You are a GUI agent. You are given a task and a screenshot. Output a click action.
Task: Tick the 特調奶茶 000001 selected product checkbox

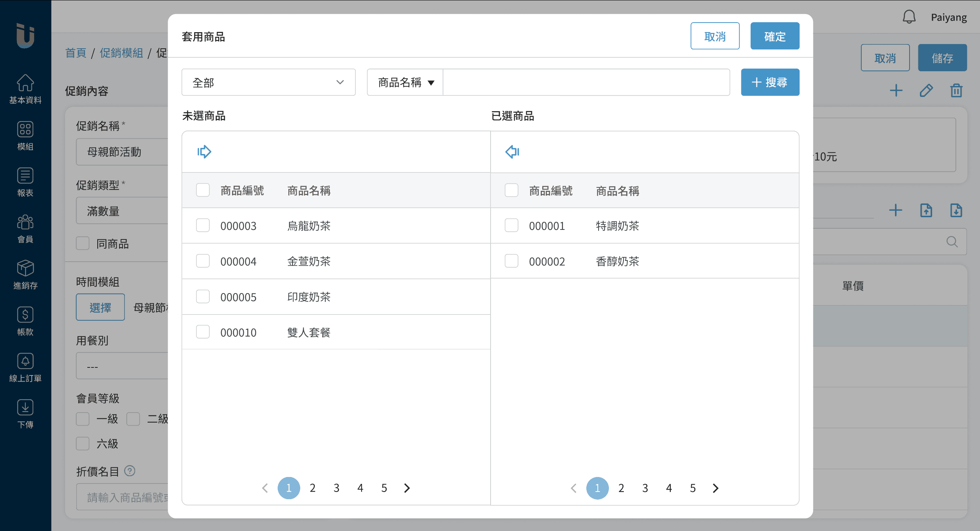[511, 226]
